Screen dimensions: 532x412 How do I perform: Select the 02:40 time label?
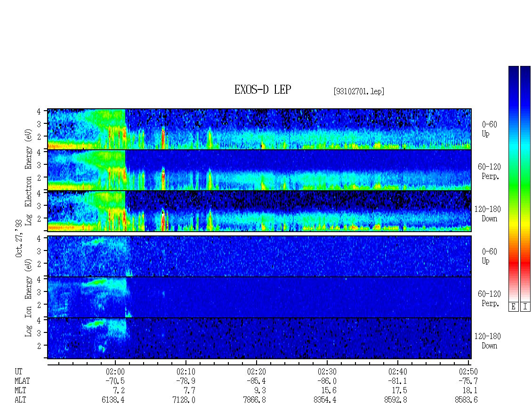tap(398, 372)
